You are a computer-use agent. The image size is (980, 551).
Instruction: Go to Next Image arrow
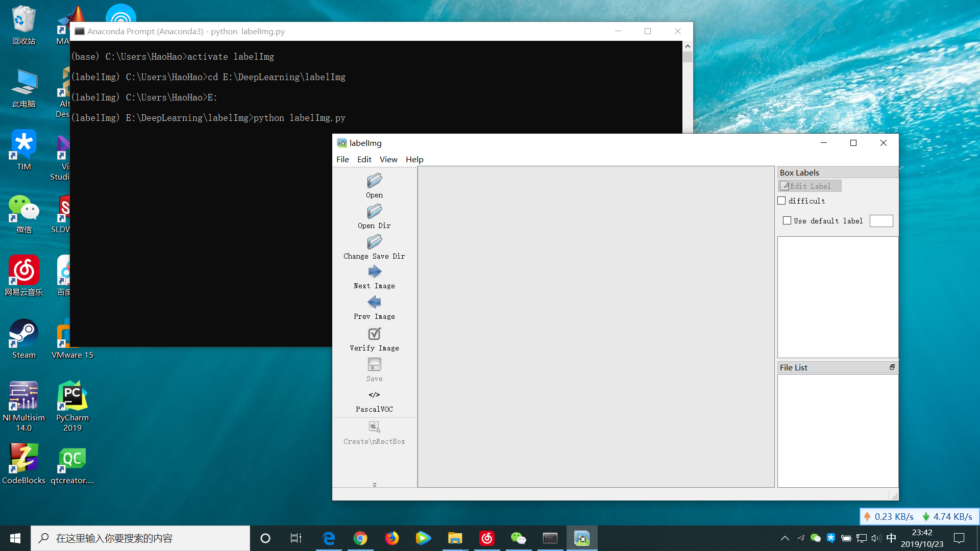click(374, 272)
